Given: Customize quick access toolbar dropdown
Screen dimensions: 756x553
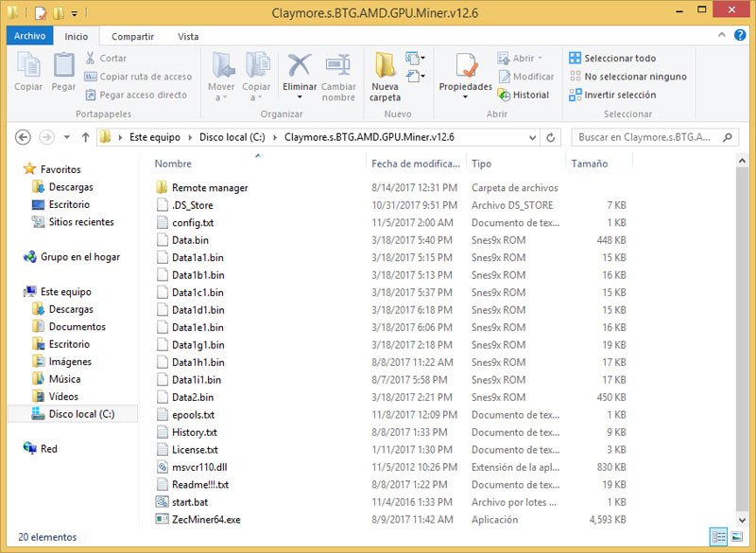Looking at the screenshot, I should tap(75, 13).
